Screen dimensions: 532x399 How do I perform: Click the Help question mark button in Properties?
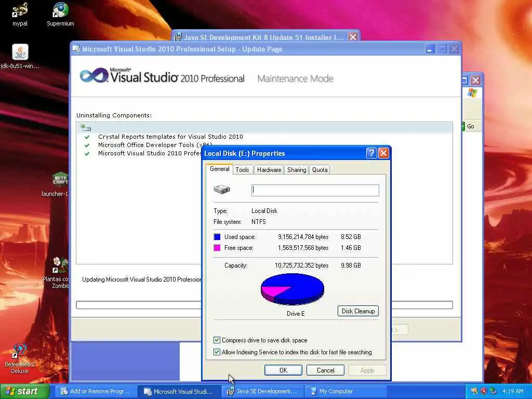coord(371,153)
